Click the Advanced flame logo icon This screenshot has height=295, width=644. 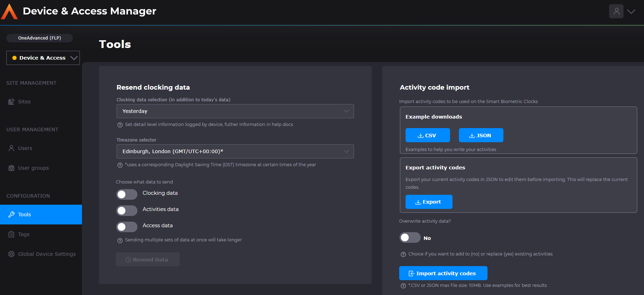10,12
